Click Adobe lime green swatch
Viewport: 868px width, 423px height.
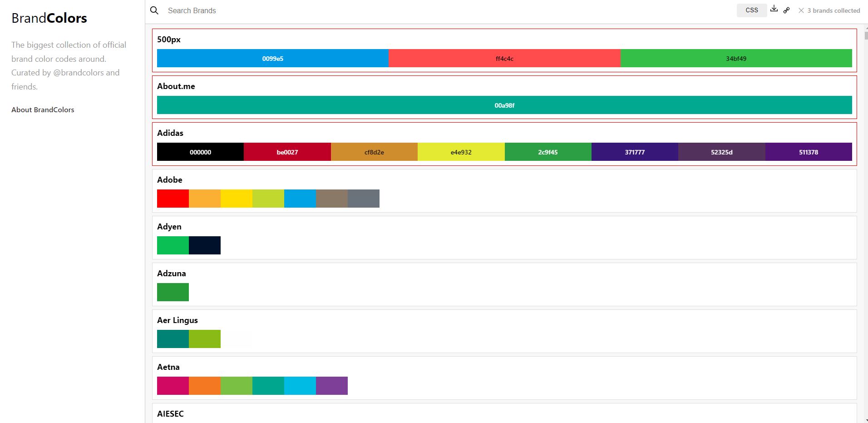pos(268,199)
